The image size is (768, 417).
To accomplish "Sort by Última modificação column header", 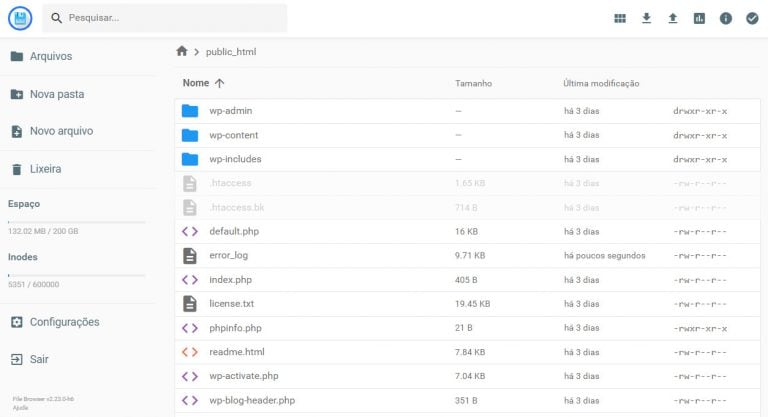I will pos(601,83).
